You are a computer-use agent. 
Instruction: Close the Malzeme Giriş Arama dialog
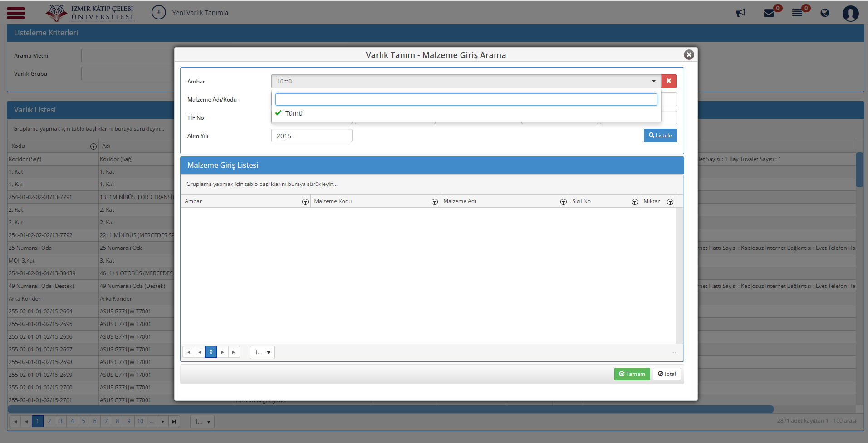689,54
